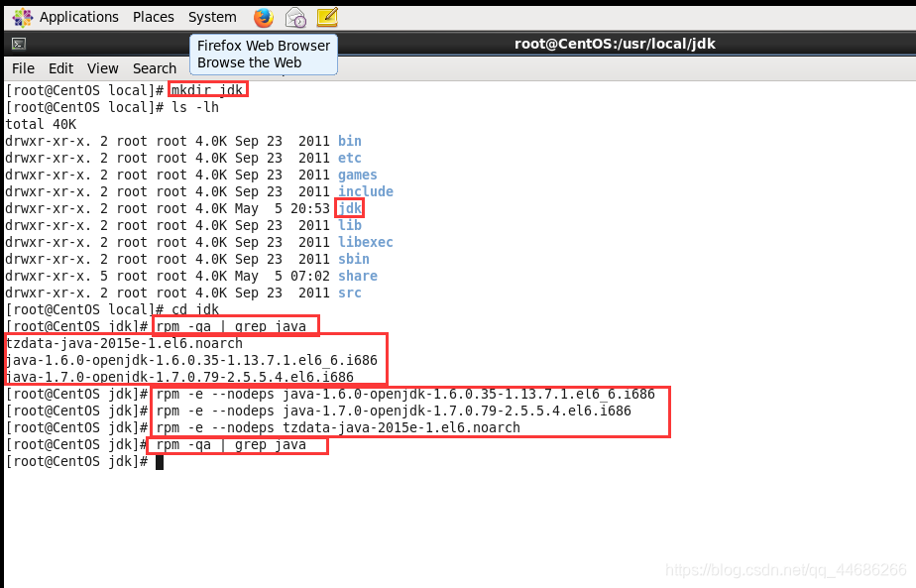The height and width of the screenshot is (588, 916).
Task: Click the first 'rpm -qa | grep java' command
Action: pyautogui.click(x=231, y=326)
